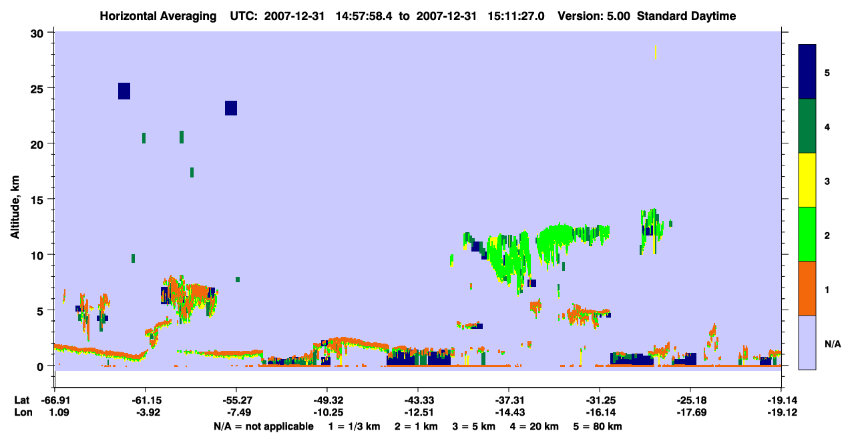Click the longitude value '-19.12'
The height and width of the screenshot is (445, 868).
coord(781,412)
